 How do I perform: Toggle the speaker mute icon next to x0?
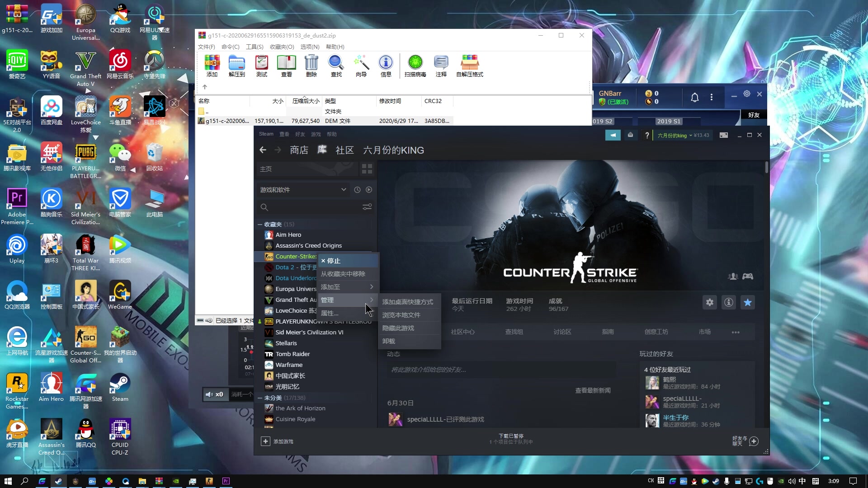pos(209,394)
